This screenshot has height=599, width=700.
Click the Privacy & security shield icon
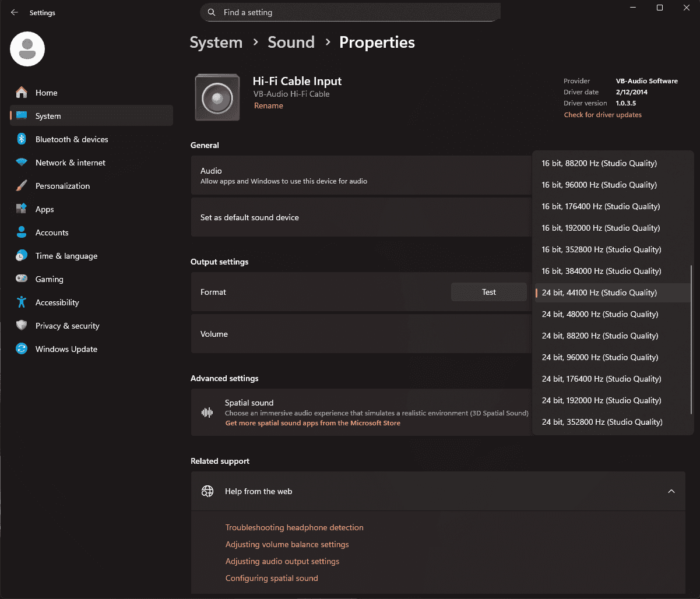(22, 326)
